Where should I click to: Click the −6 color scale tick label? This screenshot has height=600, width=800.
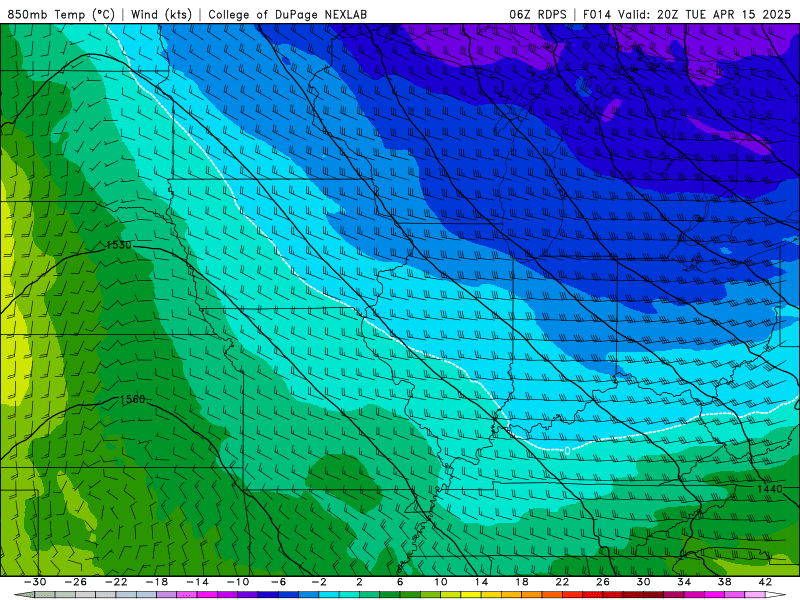[x=278, y=582]
